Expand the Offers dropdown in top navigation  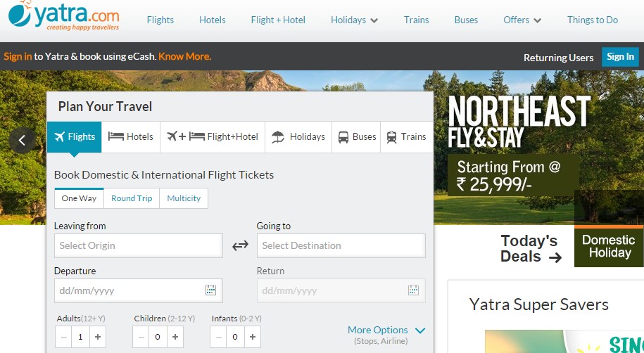(x=522, y=20)
